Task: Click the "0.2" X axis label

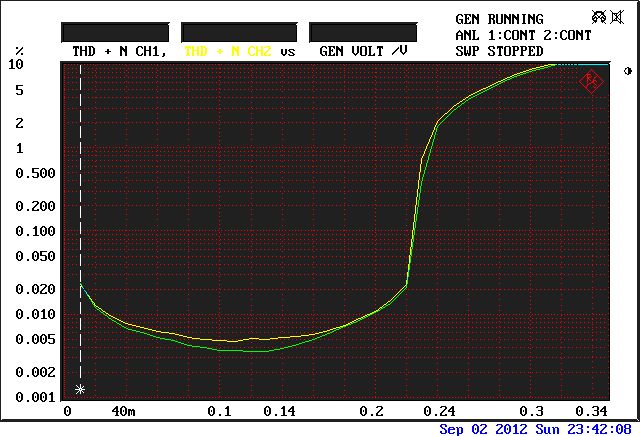Action: (x=372, y=411)
